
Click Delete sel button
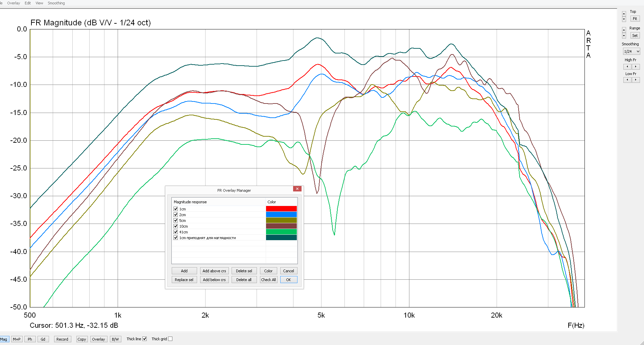(x=244, y=271)
